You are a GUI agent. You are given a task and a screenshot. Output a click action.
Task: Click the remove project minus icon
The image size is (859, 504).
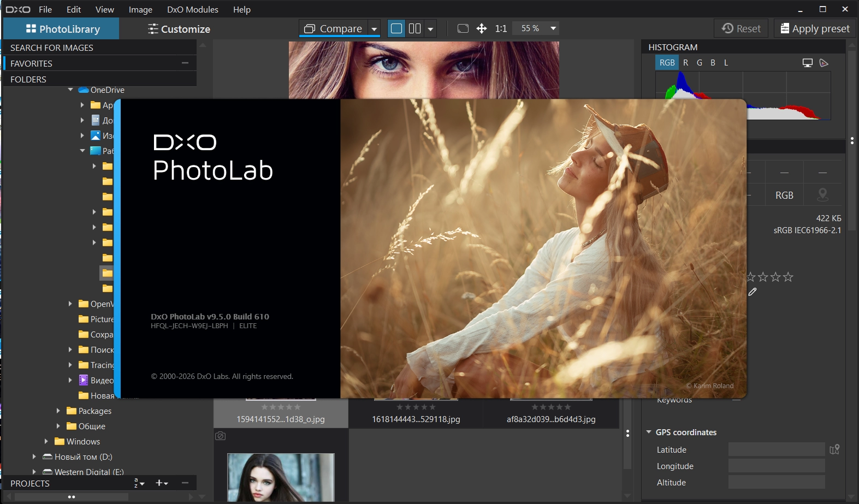coord(185,483)
